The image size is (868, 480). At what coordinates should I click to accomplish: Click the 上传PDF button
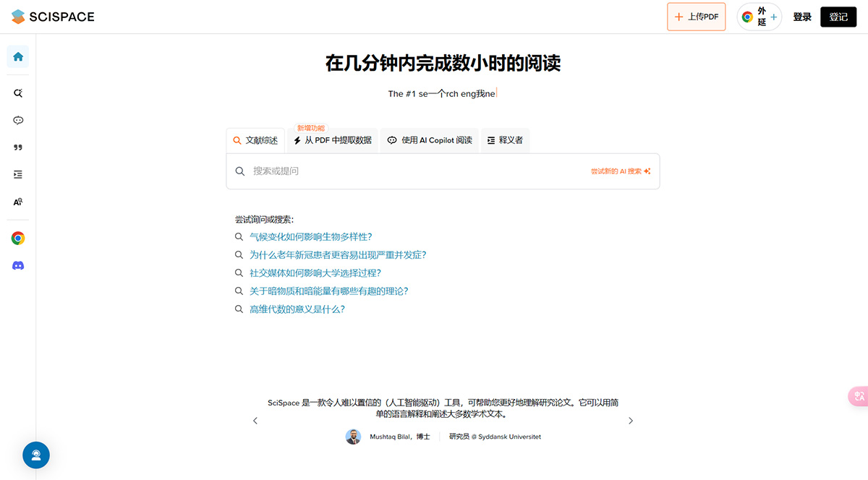(x=696, y=16)
